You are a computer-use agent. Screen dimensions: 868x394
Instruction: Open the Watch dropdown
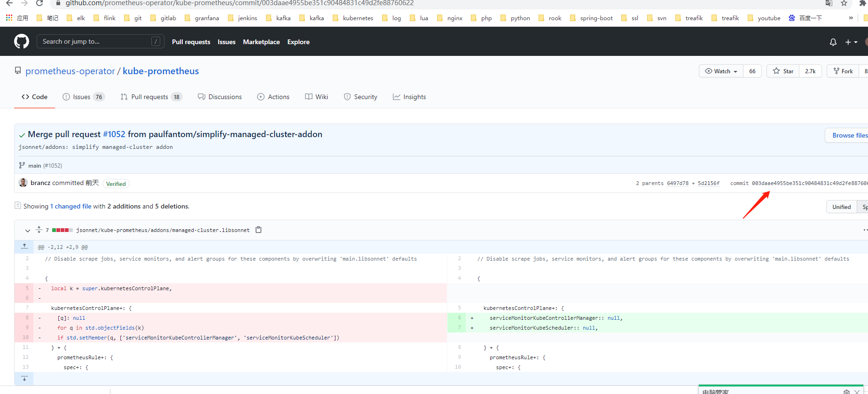pos(721,71)
